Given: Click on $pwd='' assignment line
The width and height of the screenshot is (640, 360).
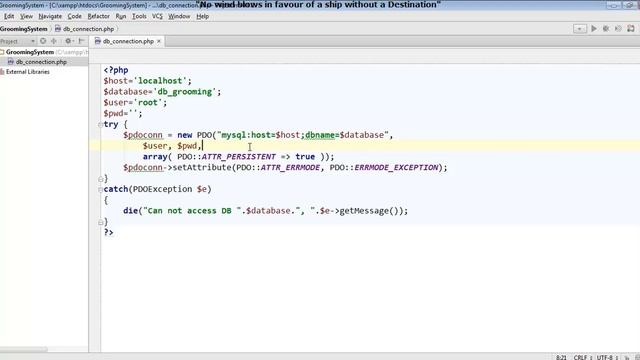Looking at the screenshot, I should (123, 113).
